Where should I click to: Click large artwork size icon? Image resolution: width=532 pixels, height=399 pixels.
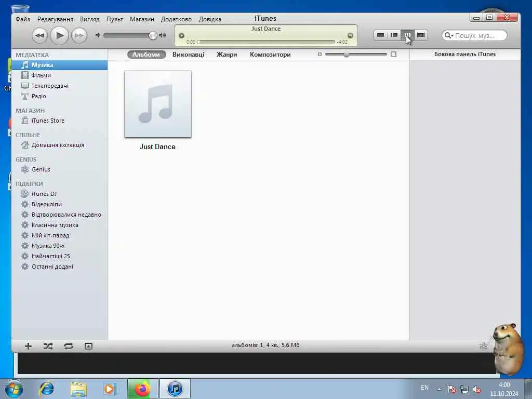[x=394, y=54]
